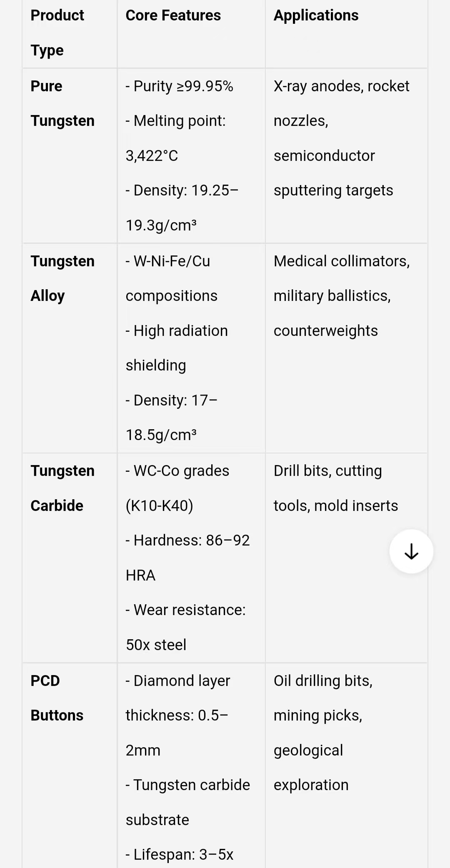Click the Wear resistance: 50x steel text
Screen dimensions: 450x868
[185, 627]
